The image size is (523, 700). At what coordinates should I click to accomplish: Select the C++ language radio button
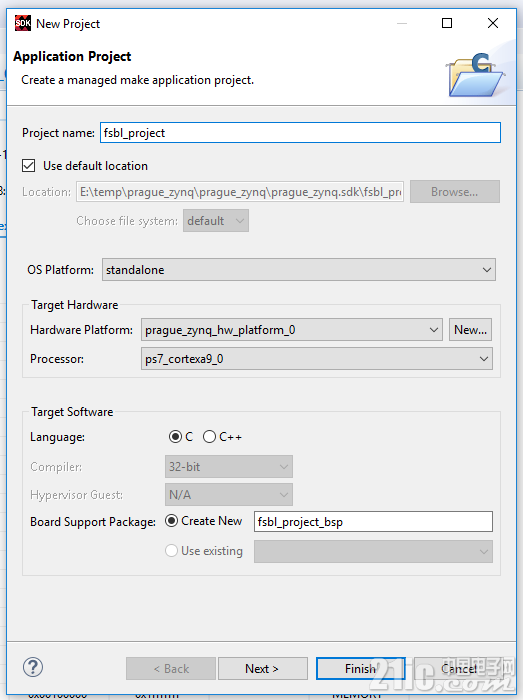click(x=209, y=437)
